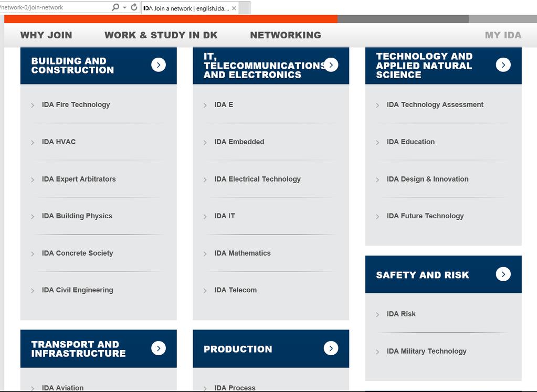Click the Production arrow circle icon
Image resolution: width=537 pixels, height=392 pixels.
coord(331,348)
